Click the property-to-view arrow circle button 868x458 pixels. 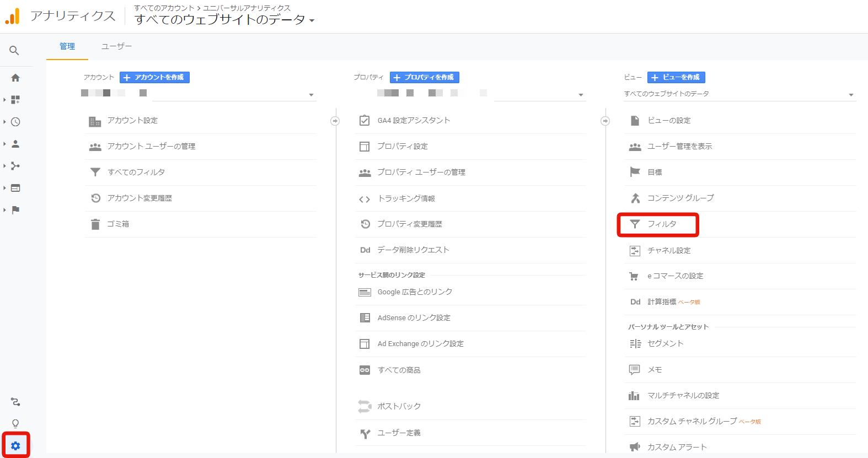click(605, 121)
